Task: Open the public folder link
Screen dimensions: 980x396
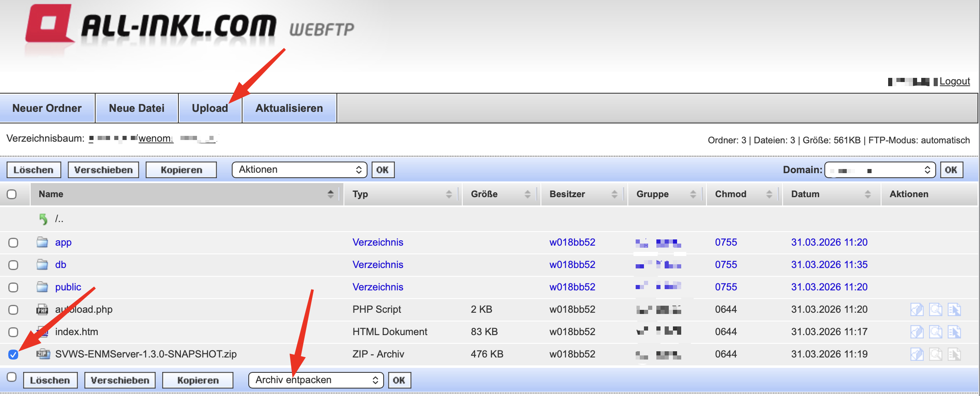Action: pos(68,287)
